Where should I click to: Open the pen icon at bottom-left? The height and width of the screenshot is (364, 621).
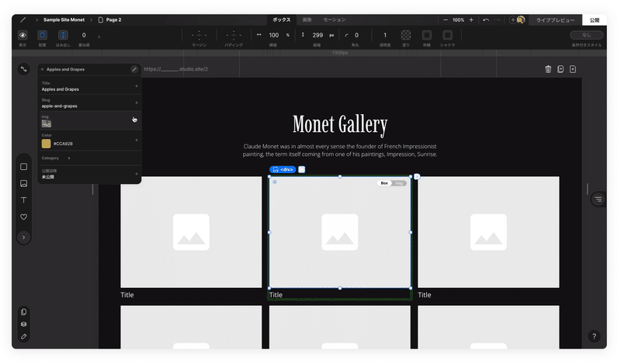(24, 336)
